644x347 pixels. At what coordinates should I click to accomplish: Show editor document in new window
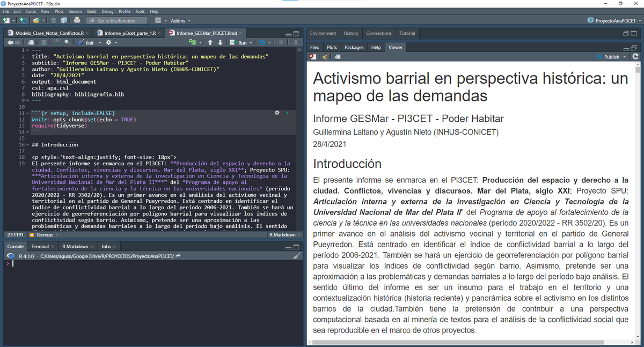tap(31, 42)
